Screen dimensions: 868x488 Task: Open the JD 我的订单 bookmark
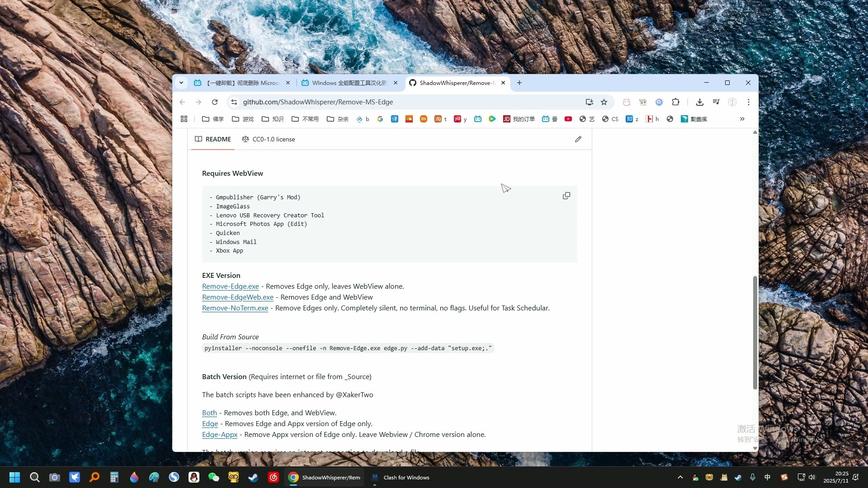coord(519,119)
